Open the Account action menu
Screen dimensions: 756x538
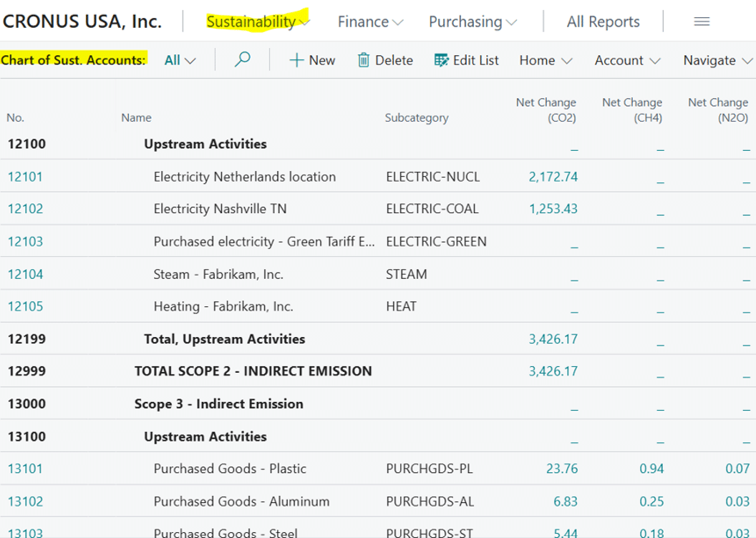[x=627, y=61]
